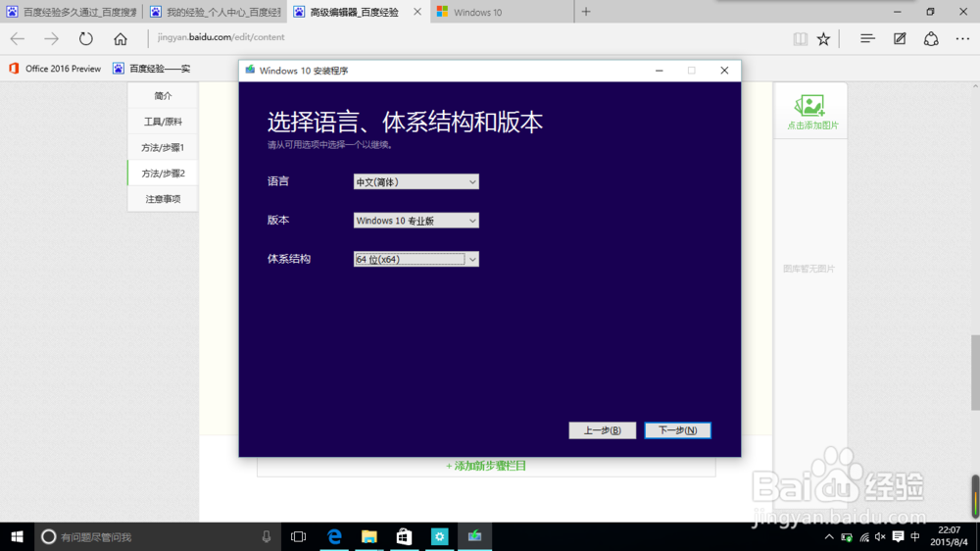Select 简介 in the editor sidebar
980x551 pixels.
coord(163,96)
